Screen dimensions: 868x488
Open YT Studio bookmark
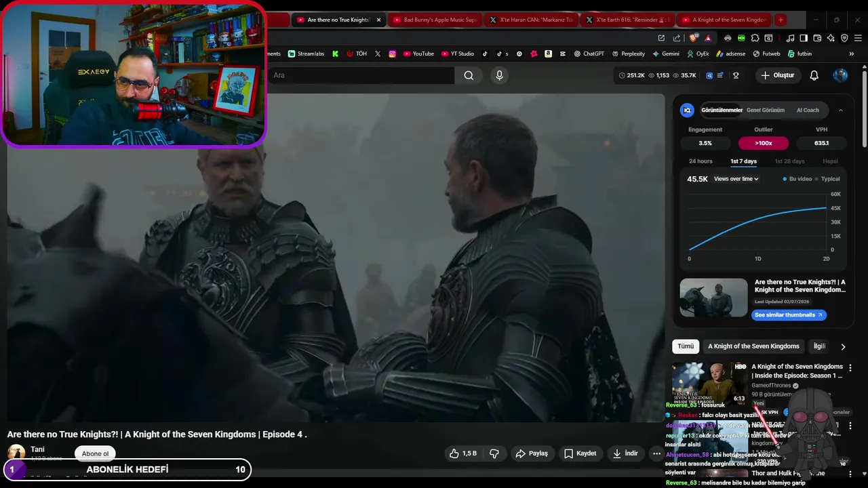pos(458,54)
